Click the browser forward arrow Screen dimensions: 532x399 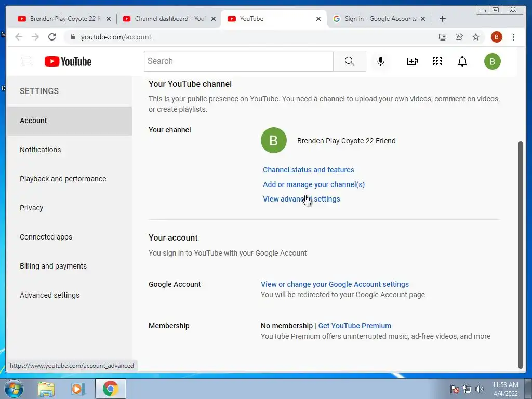[35, 37]
